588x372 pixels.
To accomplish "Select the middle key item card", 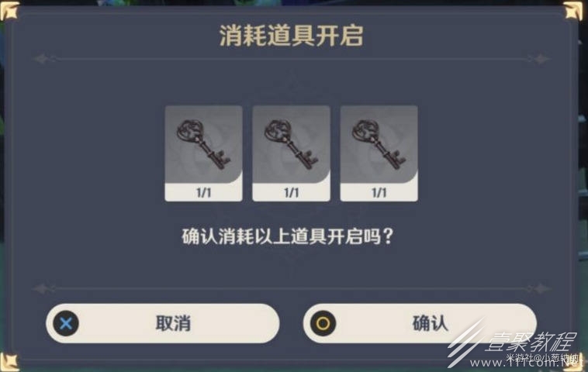I will pos(292,153).
